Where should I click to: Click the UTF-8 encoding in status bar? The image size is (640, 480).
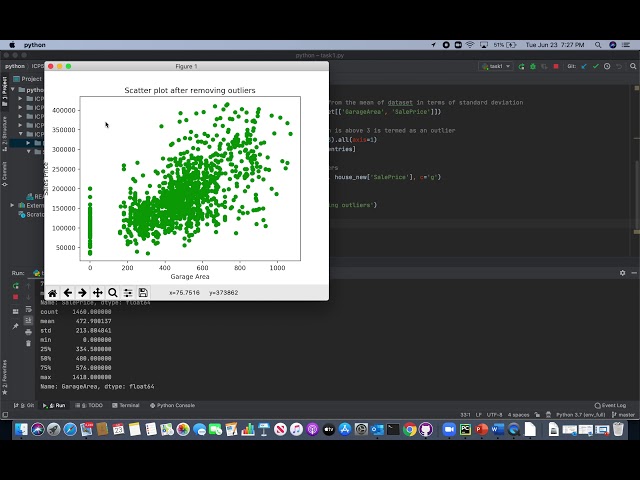(494, 415)
